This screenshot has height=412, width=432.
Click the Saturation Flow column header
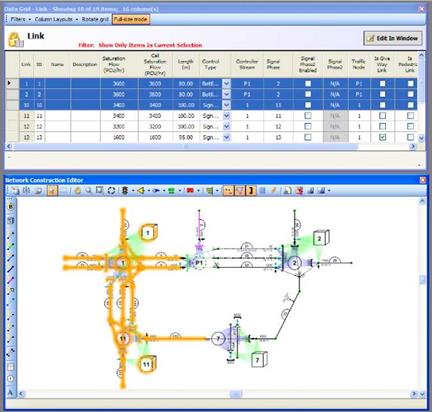click(x=114, y=64)
